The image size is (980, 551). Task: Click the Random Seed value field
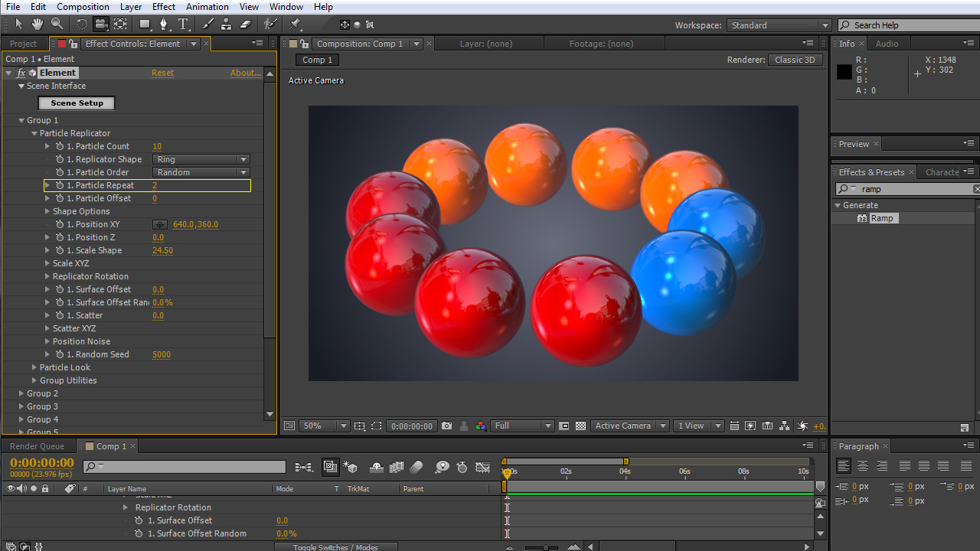pyautogui.click(x=162, y=354)
